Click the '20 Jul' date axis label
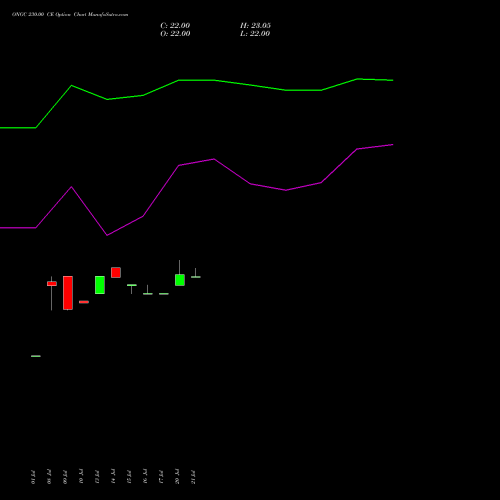 pos(177,477)
